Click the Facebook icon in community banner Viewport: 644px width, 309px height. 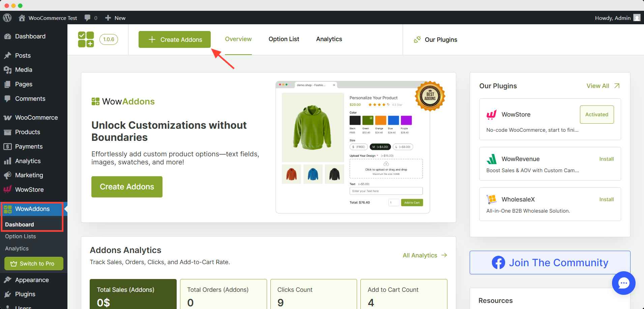pyautogui.click(x=498, y=262)
